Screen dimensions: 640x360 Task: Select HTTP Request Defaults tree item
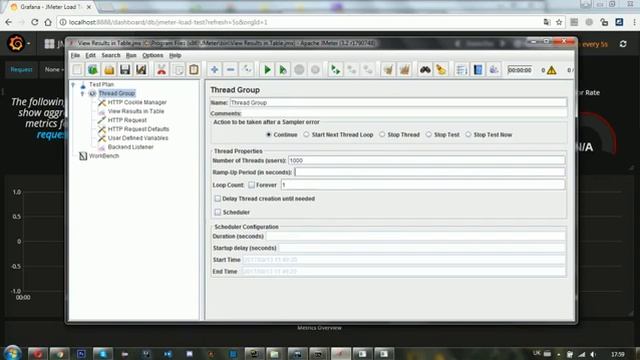pyautogui.click(x=138, y=129)
